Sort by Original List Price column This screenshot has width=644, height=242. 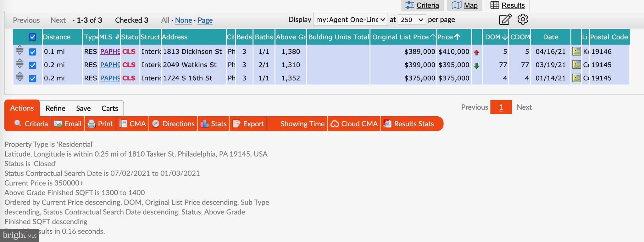click(x=403, y=37)
